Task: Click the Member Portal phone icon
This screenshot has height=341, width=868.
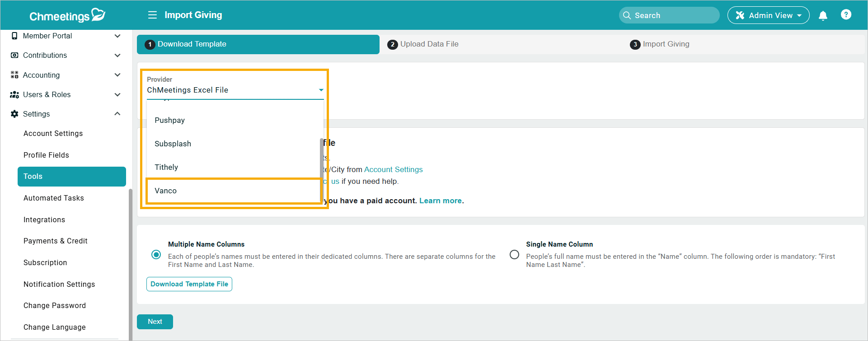Action: pos(14,36)
